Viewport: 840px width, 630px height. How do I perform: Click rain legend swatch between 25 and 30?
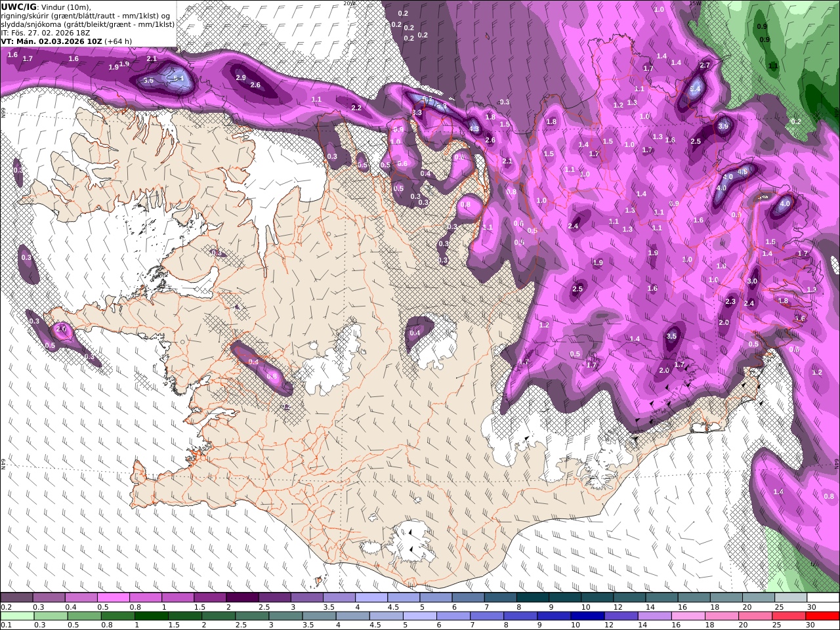(x=787, y=616)
